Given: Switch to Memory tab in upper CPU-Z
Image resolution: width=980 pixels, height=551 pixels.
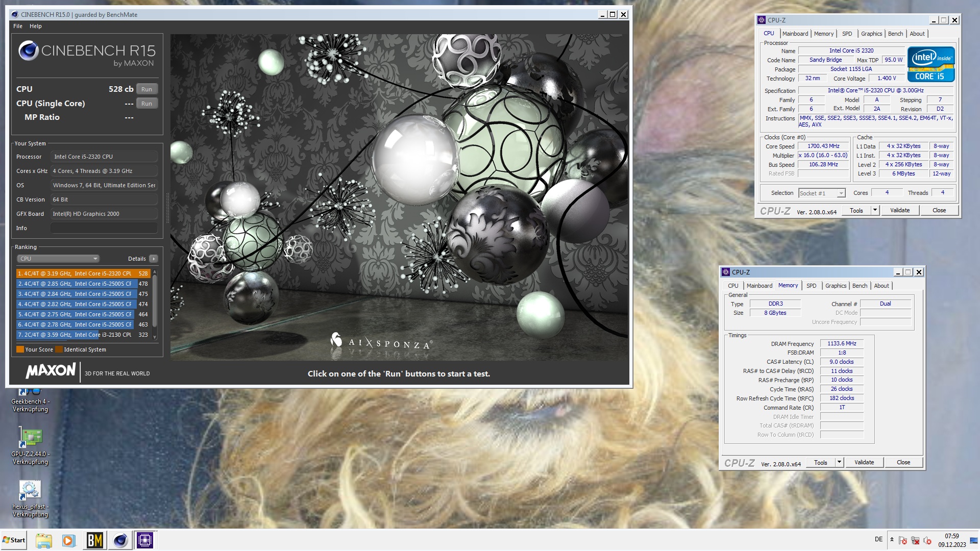Looking at the screenshot, I should pos(824,34).
